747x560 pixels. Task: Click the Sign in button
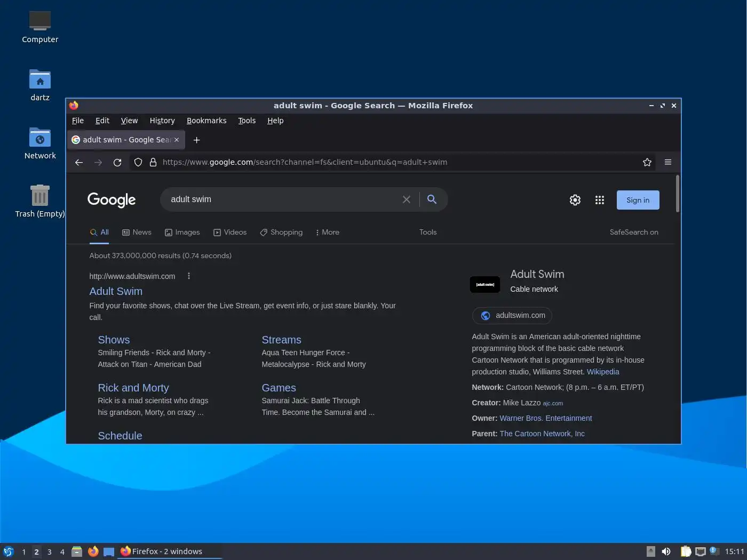(638, 200)
